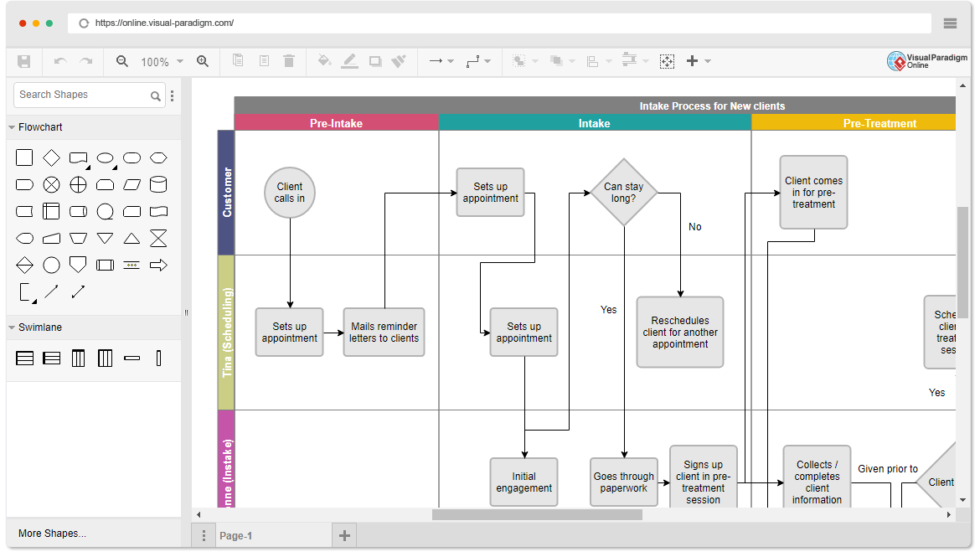Open the browser hamburger menu

click(x=950, y=23)
